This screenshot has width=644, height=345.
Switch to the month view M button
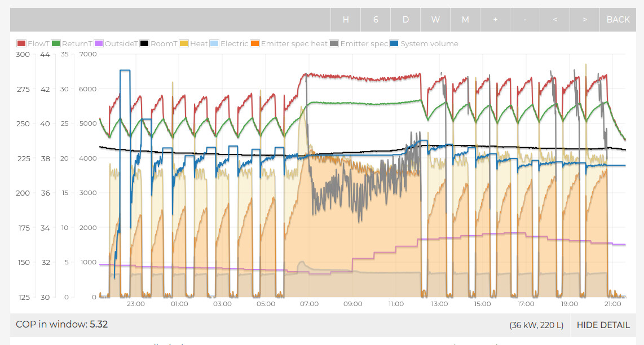click(465, 20)
